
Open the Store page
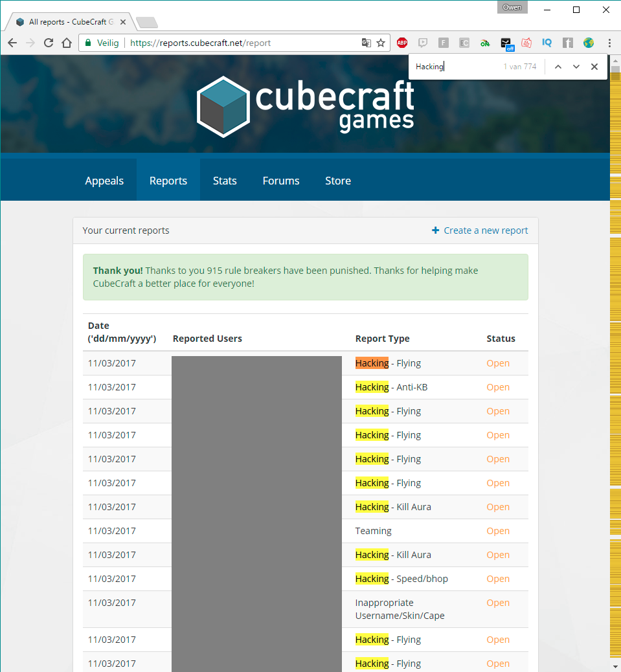(x=338, y=181)
